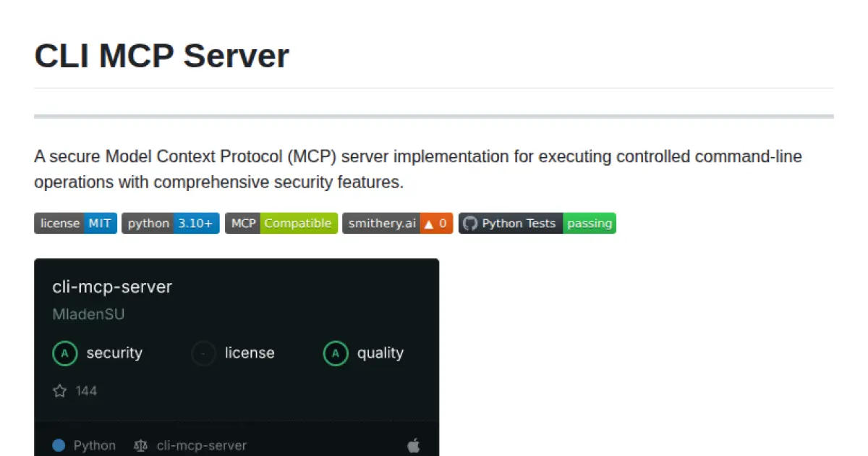
Task: Click the scales icon beside cli-mcp-server in footer
Action: point(141,445)
